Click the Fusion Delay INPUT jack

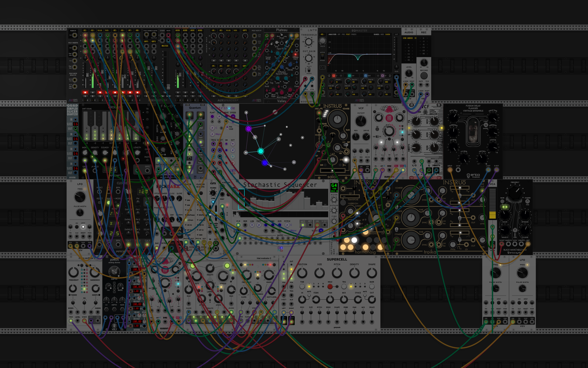pyautogui.click(x=450, y=170)
